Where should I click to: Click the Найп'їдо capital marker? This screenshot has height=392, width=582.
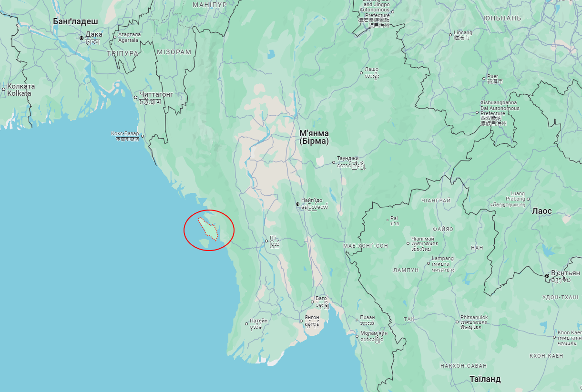pos(297,204)
